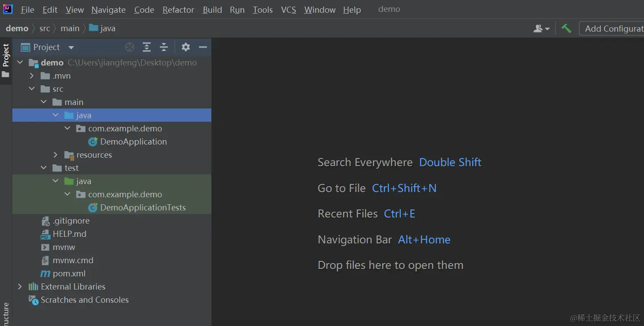Collapse the package containing DemoApplicationTests
This screenshot has height=326, width=644.
pos(67,195)
